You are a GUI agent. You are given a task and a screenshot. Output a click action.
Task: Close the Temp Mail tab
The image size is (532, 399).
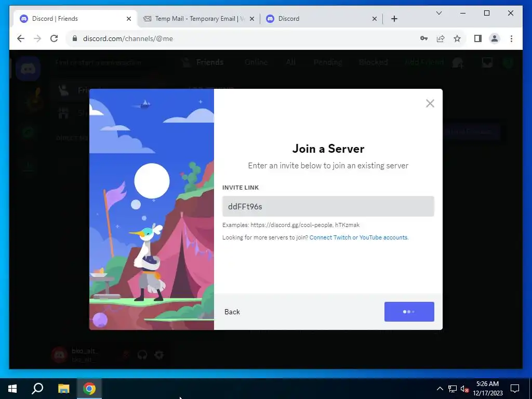pyautogui.click(x=252, y=19)
